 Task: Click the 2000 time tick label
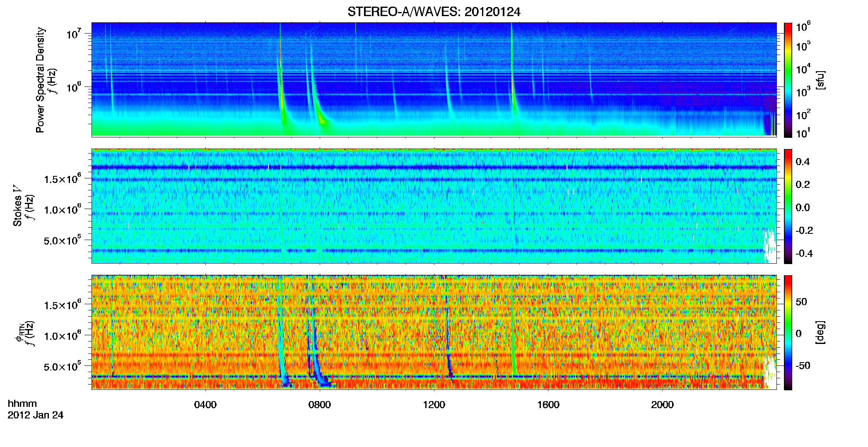[662, 404]
